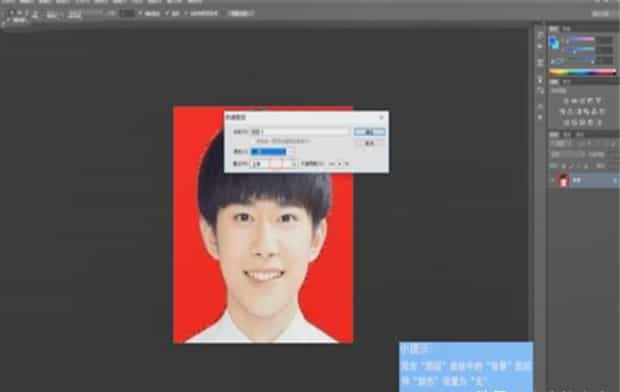Image resolution: width=620 pixels, height=392 pixels.
Task: Click the bottom B slider in Color panel
Action: click(x=580, y=60)
